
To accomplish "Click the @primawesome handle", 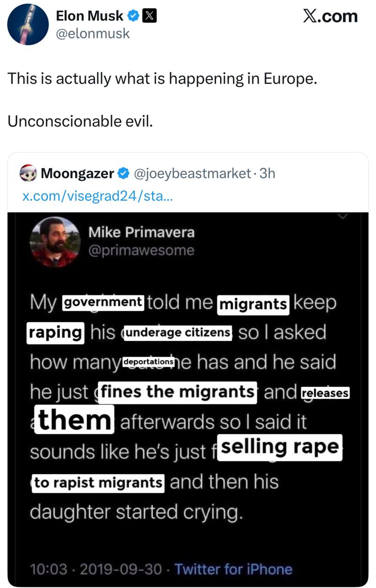I will 141,250.
